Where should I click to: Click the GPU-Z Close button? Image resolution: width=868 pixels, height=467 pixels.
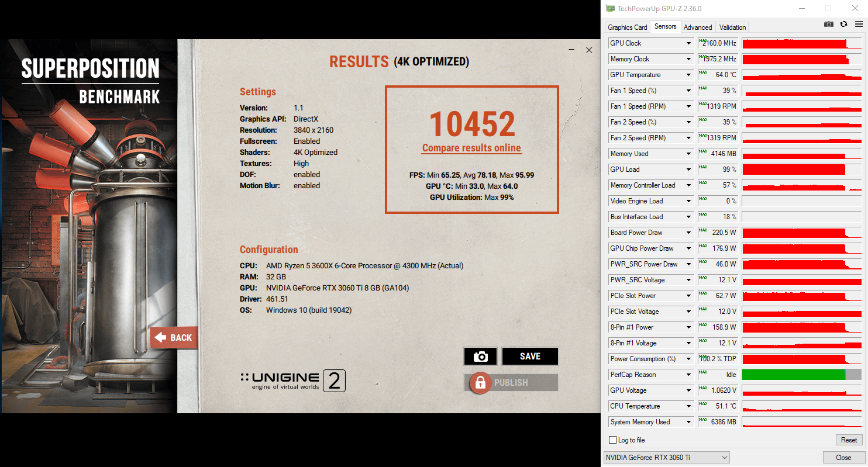coord(843,458)
